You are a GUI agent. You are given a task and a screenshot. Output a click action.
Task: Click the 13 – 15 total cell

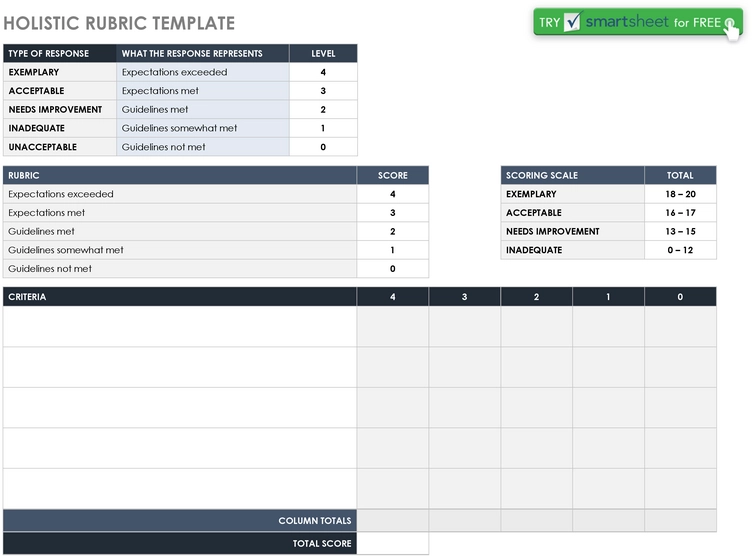tap(681, 231)
